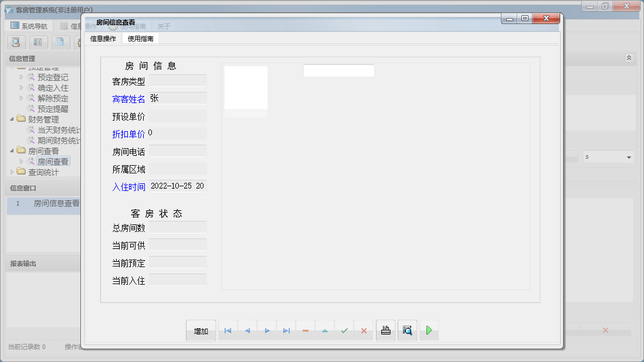Viewport: 644px width, 362px height.
Task: Click the blue 入住时间 label
Action: pos(128,187)
